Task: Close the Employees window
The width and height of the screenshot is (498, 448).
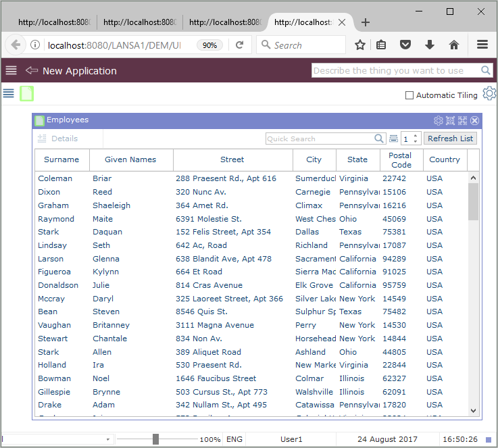Action: coord(475,121)
